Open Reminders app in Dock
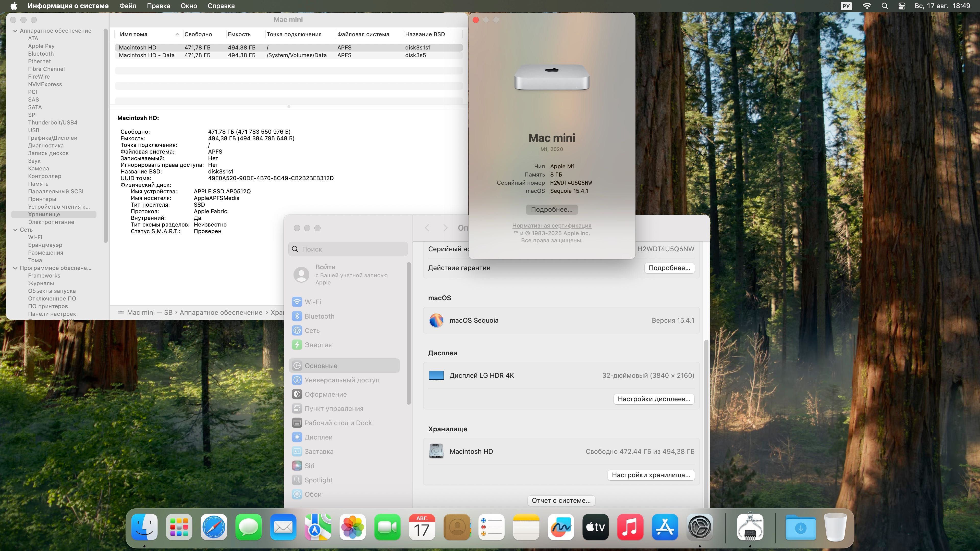 point(491,527)
